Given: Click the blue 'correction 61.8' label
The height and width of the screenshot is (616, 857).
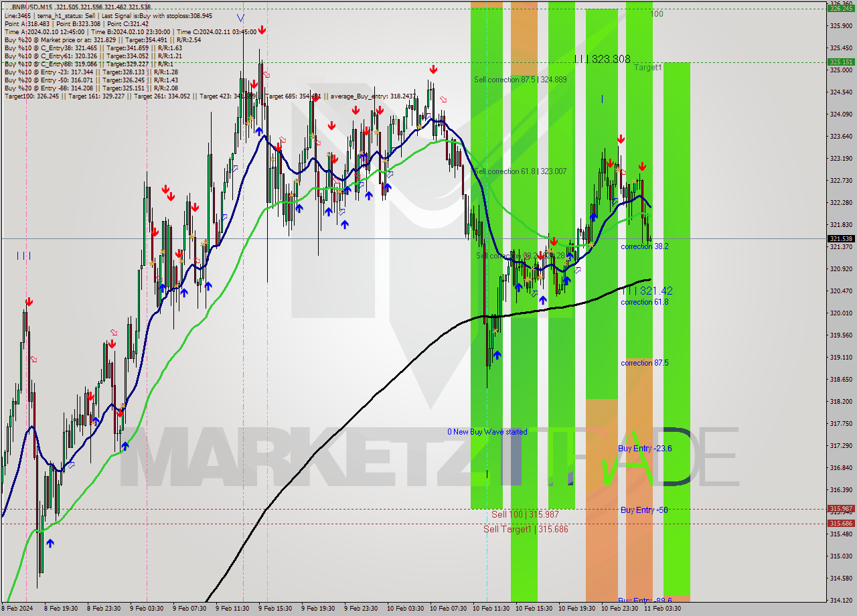Looking at the screenshot, I should tap(644, 302).
